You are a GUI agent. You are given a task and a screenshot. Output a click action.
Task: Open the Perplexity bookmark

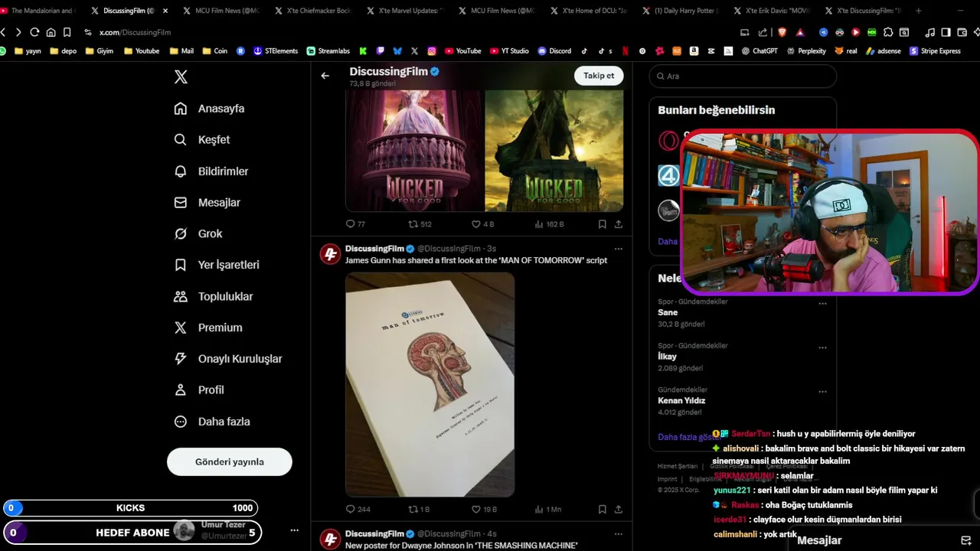pyautogui.click(x=806, y=51)
